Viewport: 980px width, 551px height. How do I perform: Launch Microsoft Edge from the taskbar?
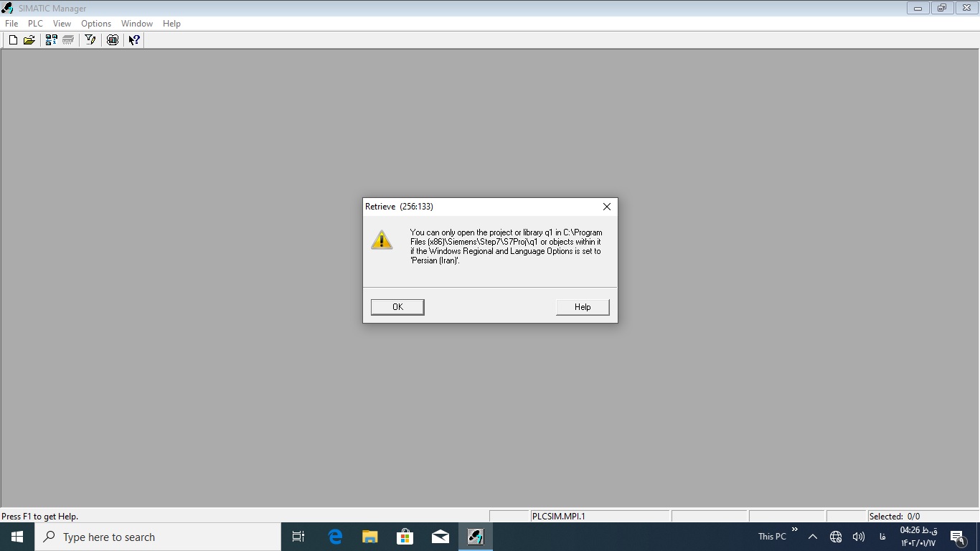(x=335, y=537)
